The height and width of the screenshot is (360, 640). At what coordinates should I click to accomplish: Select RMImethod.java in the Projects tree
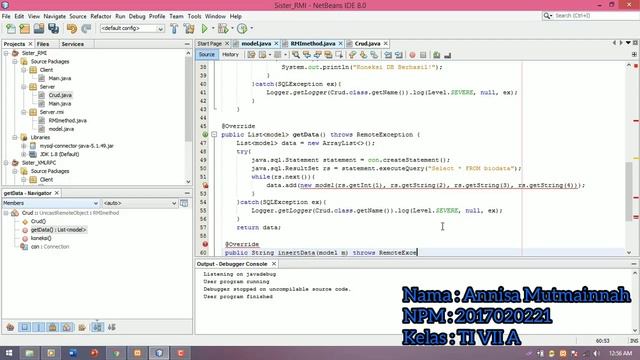[x=67, y=120]
